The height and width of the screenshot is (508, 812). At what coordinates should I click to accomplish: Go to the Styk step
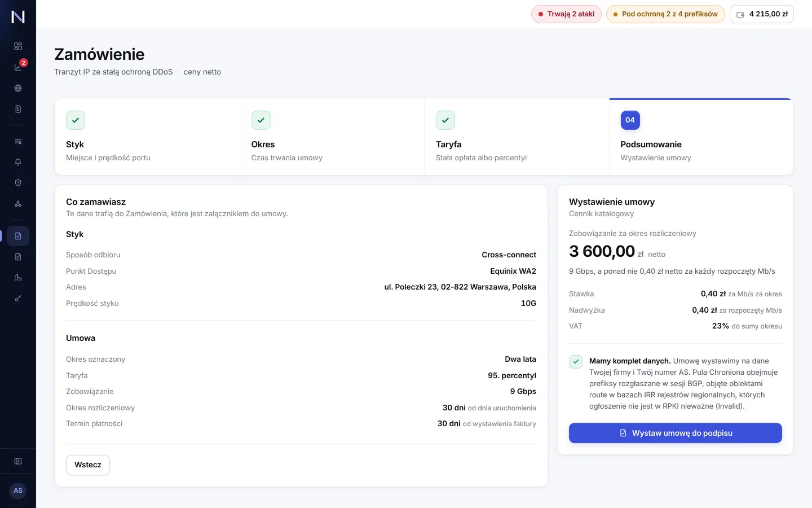[147, 137]
